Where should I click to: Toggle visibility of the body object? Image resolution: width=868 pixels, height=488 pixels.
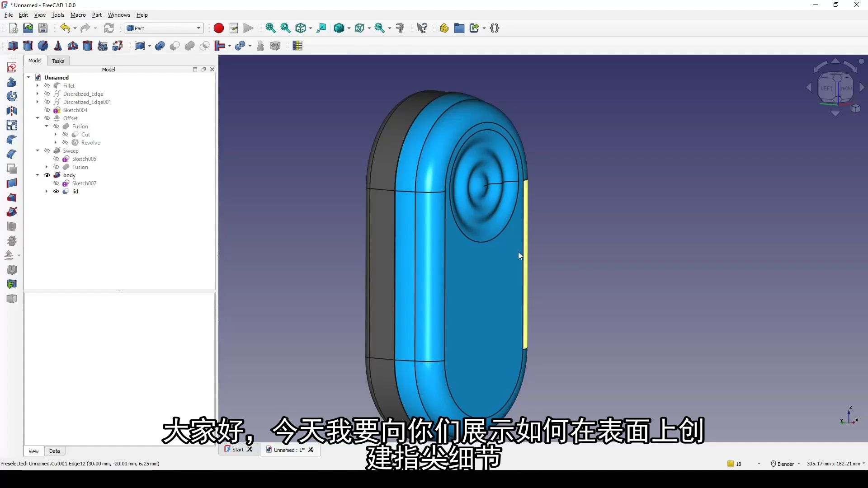point(47,175)
